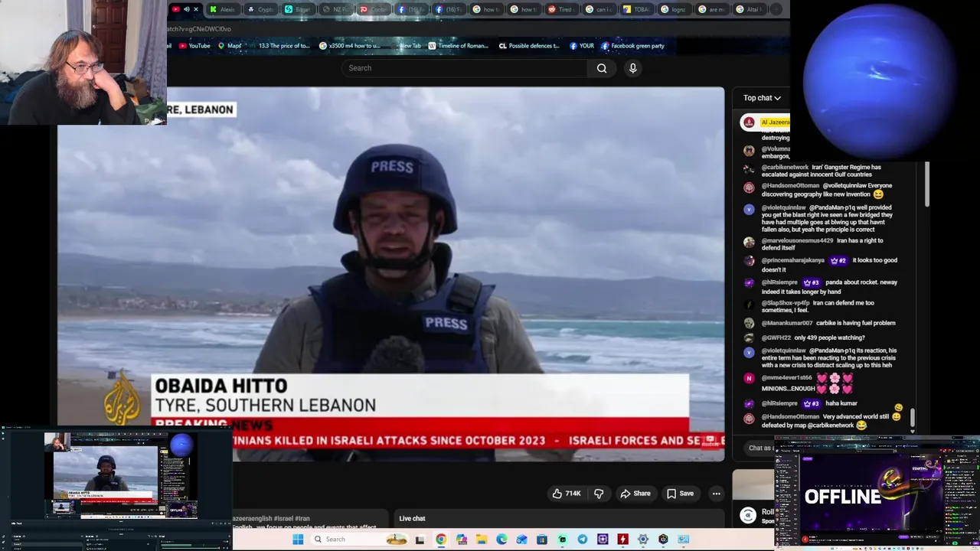Open Task View from the taskbar
This screenshot has height=551, width=980.
420,540
